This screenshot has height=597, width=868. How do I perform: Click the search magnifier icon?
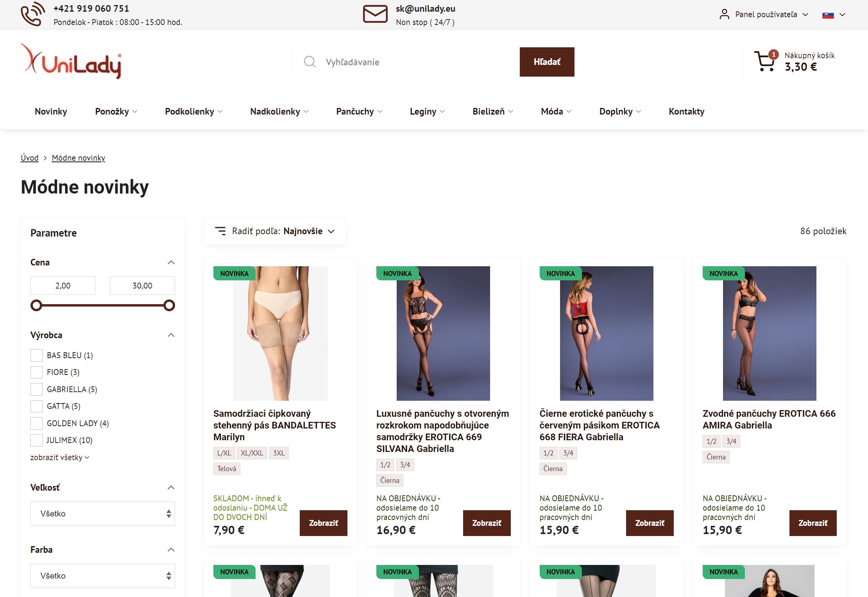(x=310, y=62)
